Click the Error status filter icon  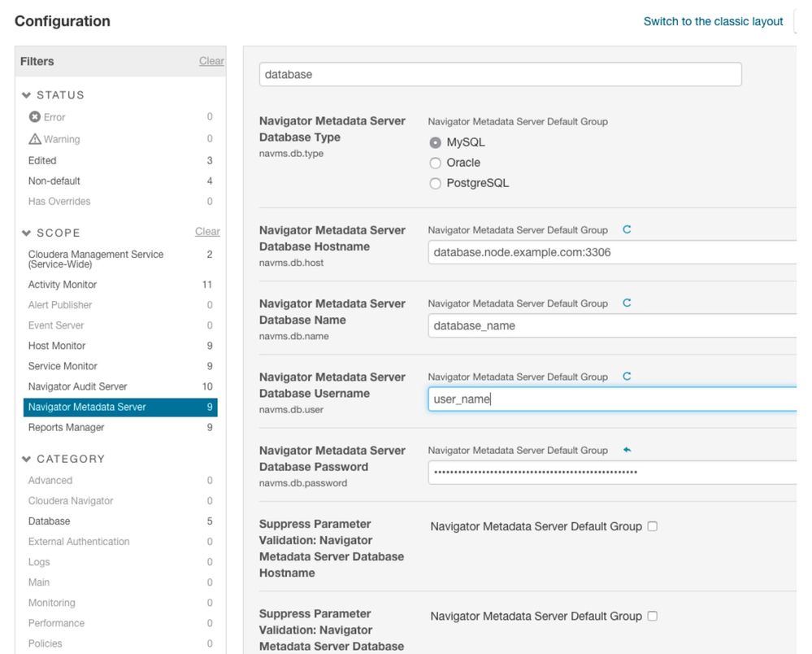pyautogui.click(x=34, y=117)
